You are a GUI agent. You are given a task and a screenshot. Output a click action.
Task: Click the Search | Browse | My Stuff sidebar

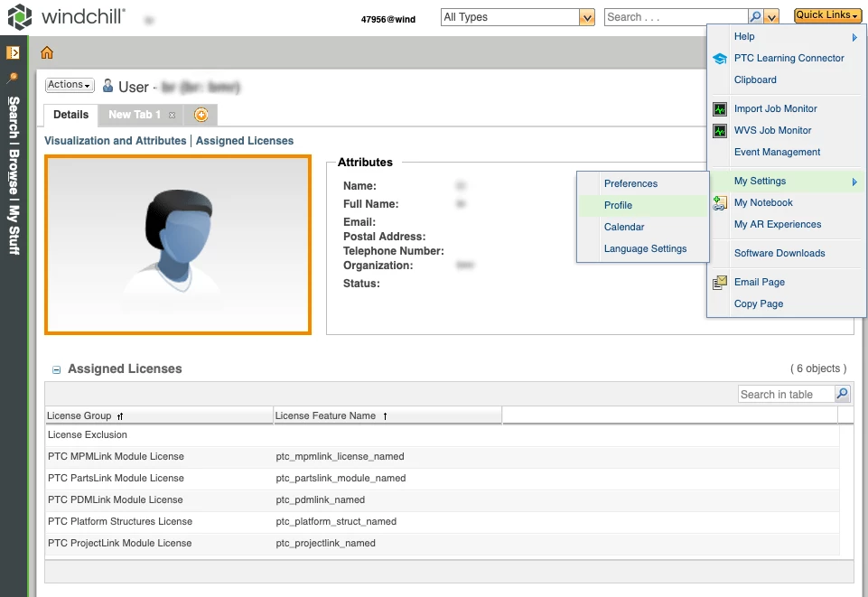point(14,175)
